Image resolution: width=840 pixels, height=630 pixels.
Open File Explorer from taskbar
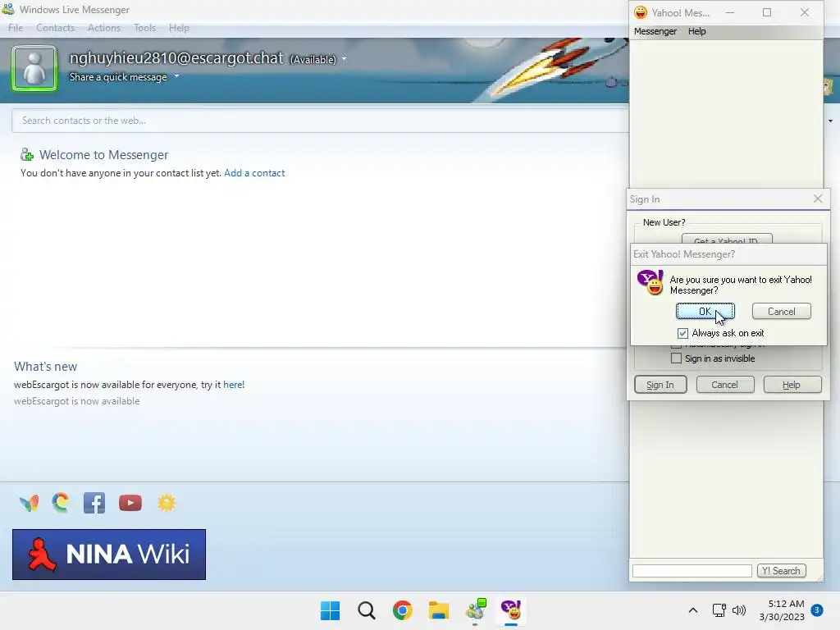pos(439,610)
